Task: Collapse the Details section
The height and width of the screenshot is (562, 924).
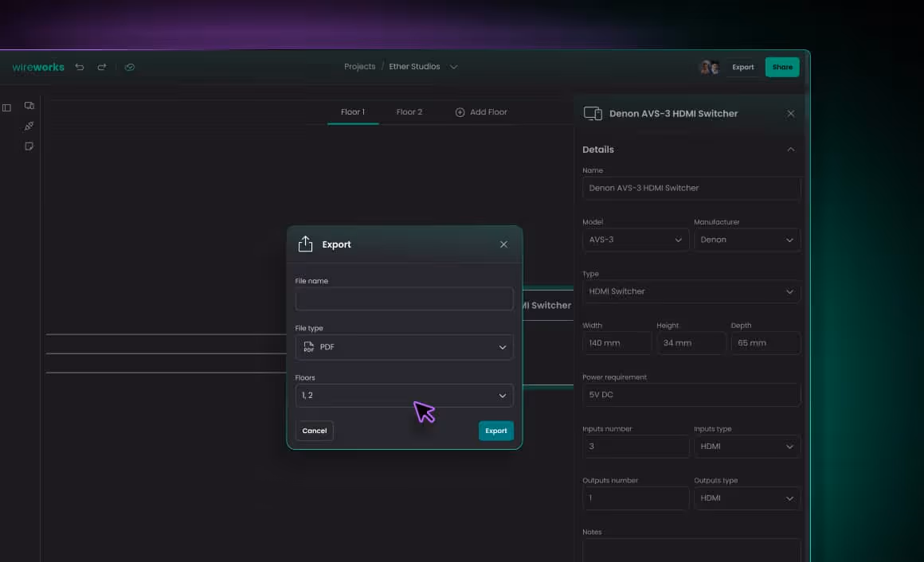Action: point(790,149)
